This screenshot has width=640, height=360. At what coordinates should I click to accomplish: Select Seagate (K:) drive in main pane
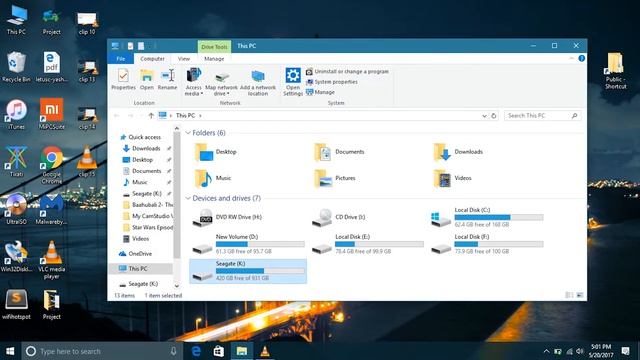248,271
